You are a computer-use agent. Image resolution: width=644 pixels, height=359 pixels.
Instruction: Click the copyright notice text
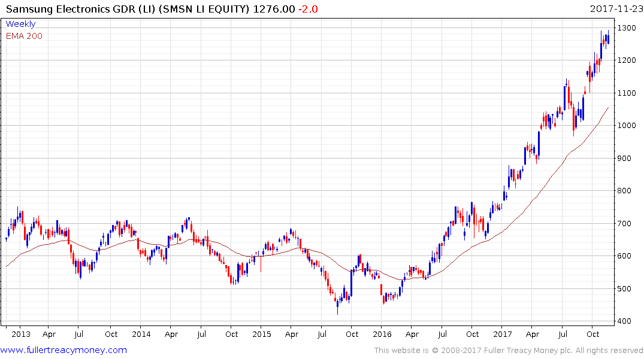click(x=509, y=351)
